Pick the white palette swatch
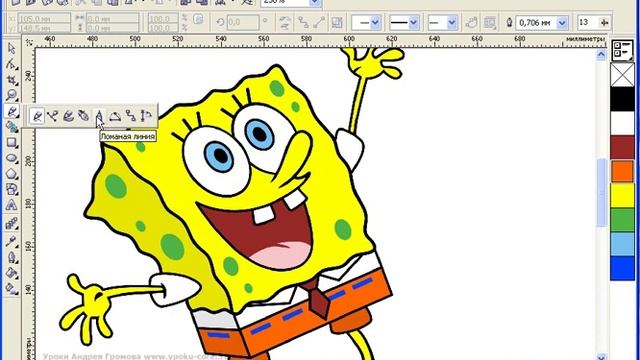The height and width of the screenshot is (360, 640). tap(622, 123)
